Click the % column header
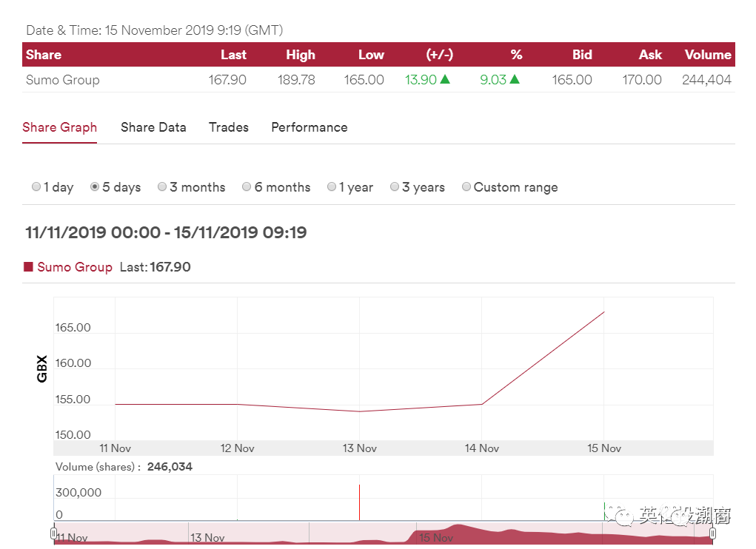 coord(516,55)
